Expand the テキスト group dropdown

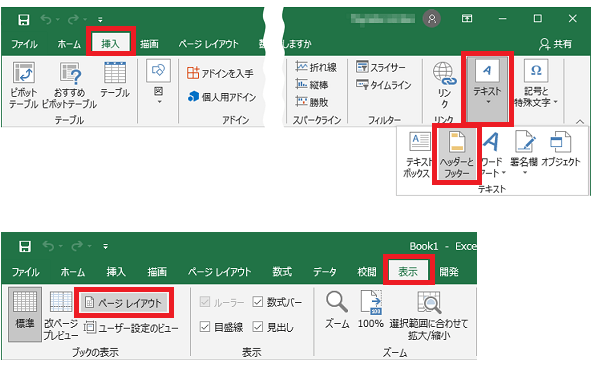(487, 89)
